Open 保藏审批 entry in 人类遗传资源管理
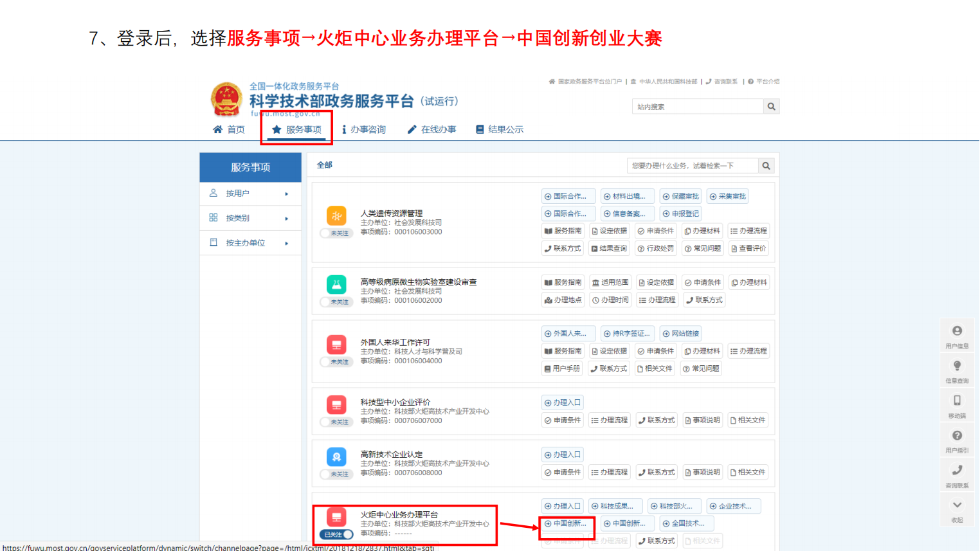Viewport: 980px width, 551px height. coord(680,196)
